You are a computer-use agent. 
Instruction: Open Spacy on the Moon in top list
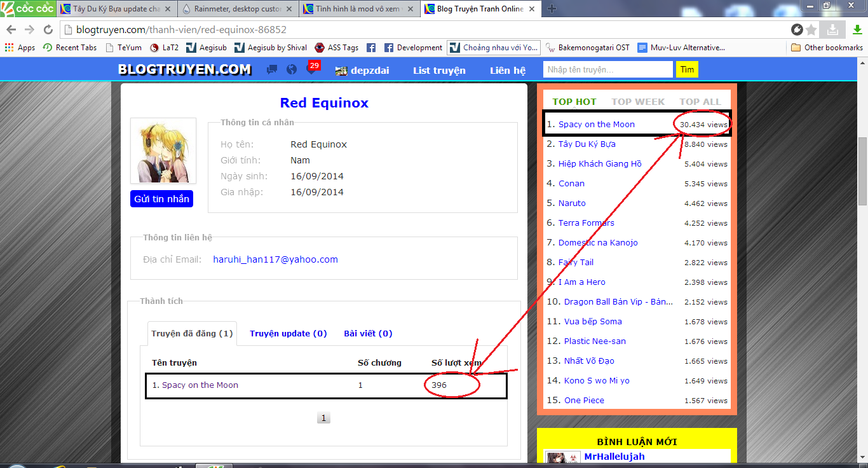click(x=597, y=125)
